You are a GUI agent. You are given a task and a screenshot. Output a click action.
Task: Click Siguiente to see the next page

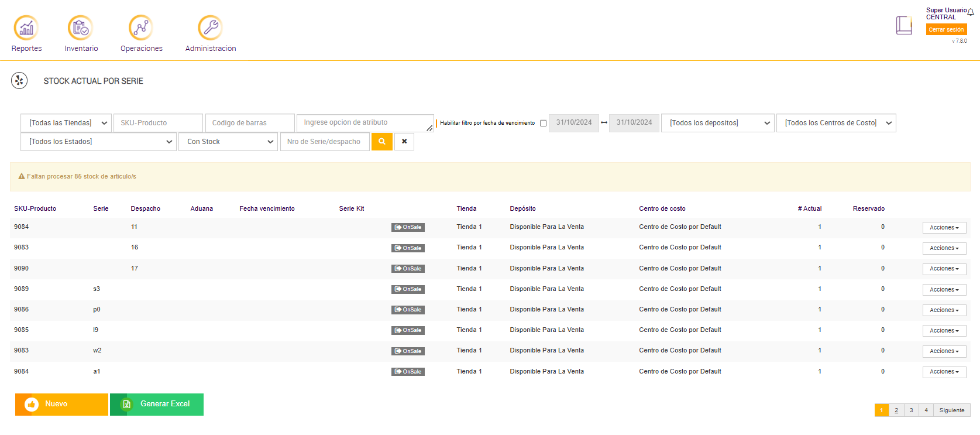[952, 410]
